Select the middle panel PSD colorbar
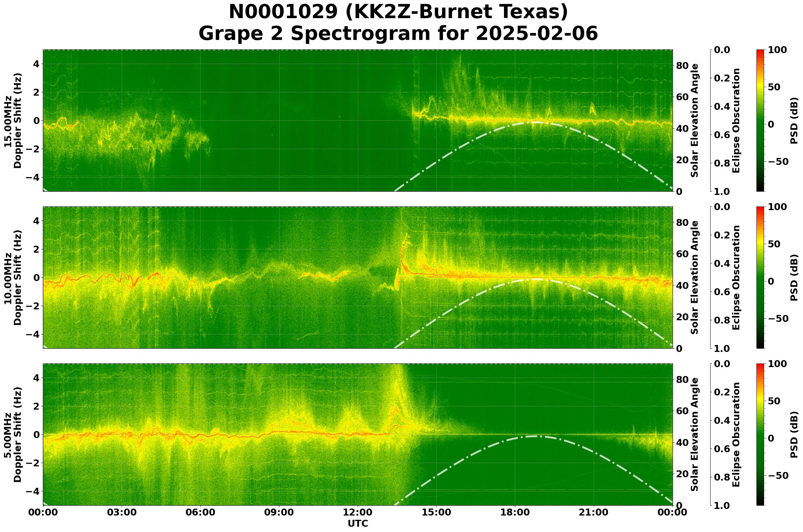This screenshot has width=803, height=532. (760, 277)
